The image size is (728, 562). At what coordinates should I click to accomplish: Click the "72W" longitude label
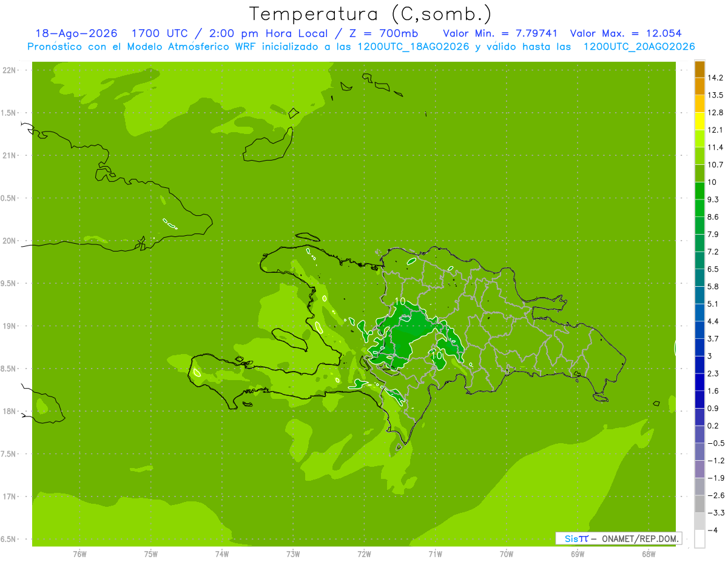point(364,554)
